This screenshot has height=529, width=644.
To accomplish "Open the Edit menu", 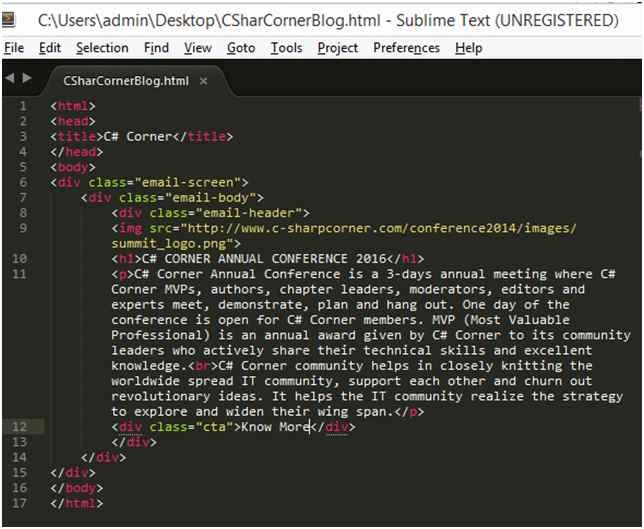I will (x=50, y=48).
